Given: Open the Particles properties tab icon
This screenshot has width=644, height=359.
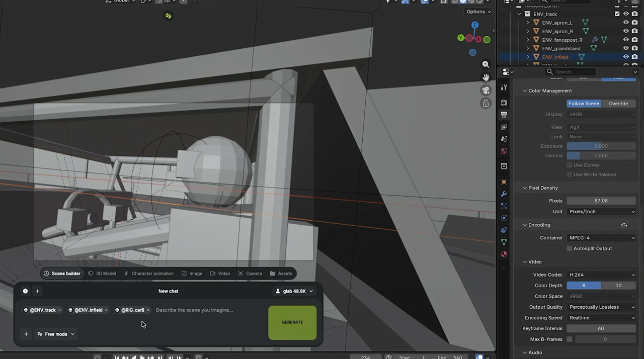Looking at the screenshot, I should pyautogui.click(x=504, y=206).
